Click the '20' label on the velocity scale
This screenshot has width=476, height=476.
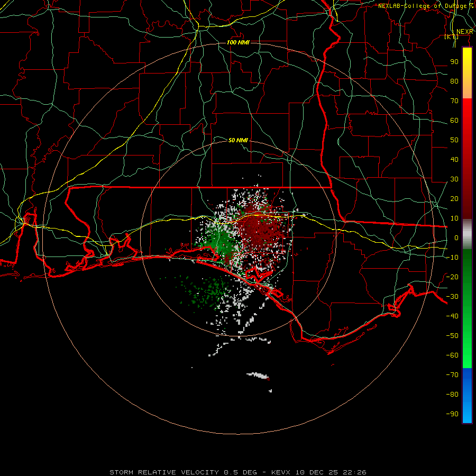[454, 198]
